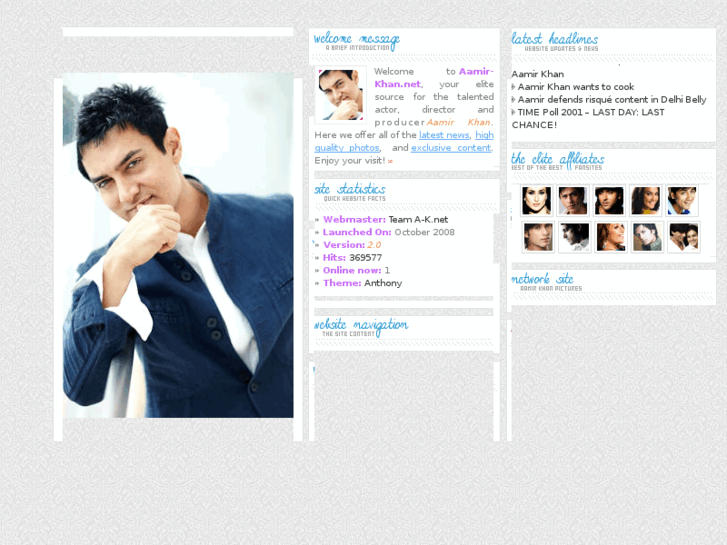
Task: Click the 'Aamir Khan' headlines category text
Action: [x=537, y=74]
